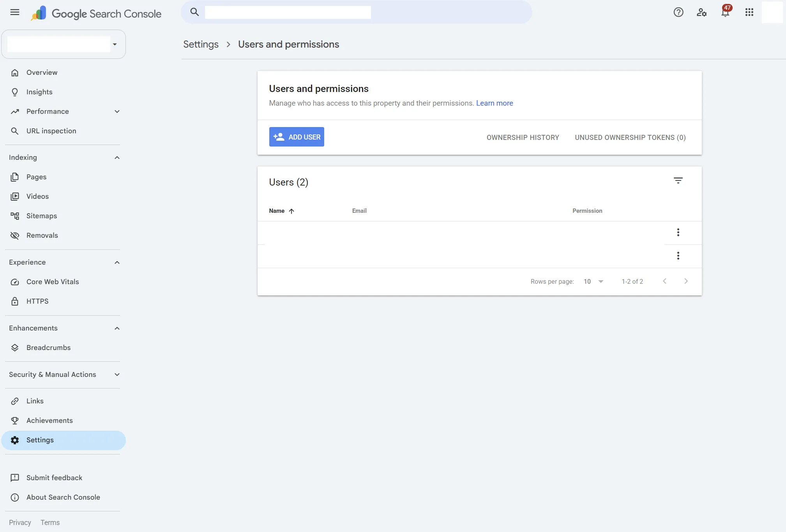Collapse the Experience section
Screen dimensions: 786x532
(x=117, y=262)
